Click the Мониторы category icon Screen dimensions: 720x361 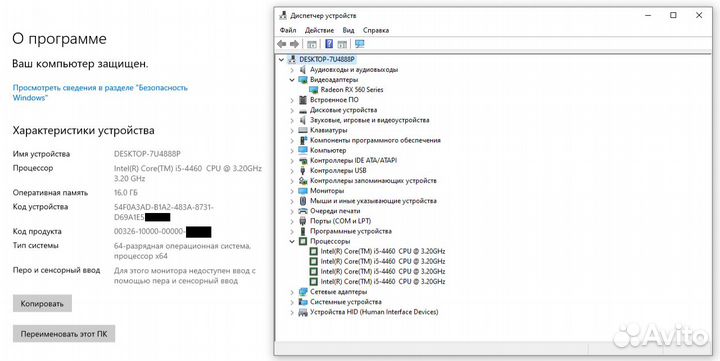(303, 191)
